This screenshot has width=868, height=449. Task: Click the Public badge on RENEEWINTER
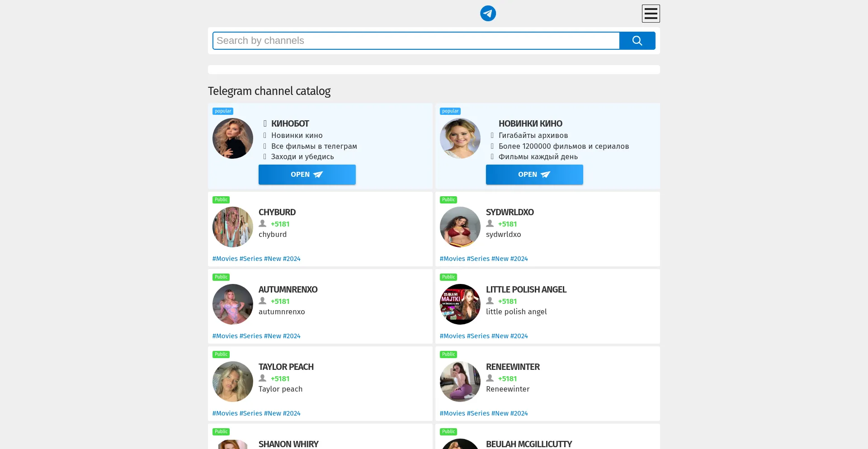448,354
